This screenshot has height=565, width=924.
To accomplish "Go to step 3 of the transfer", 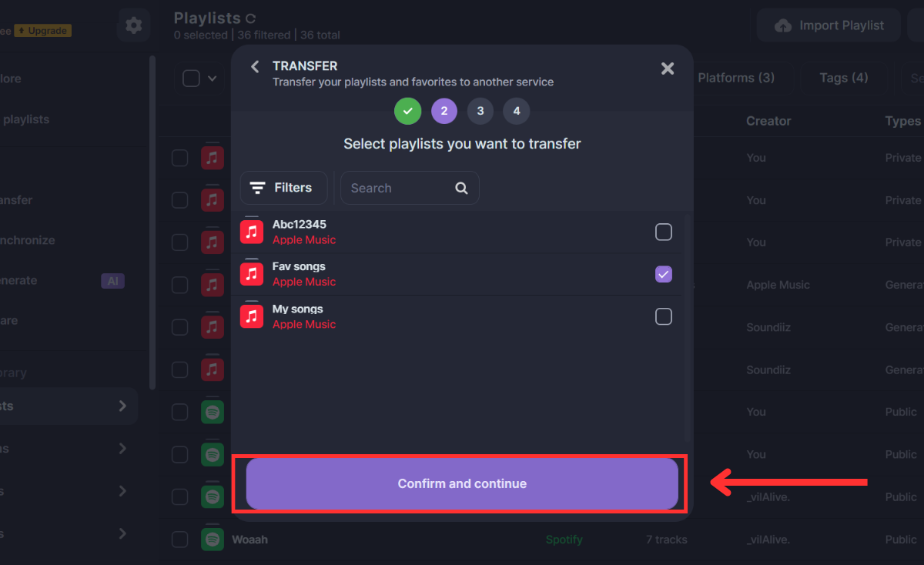I will 480,111.
